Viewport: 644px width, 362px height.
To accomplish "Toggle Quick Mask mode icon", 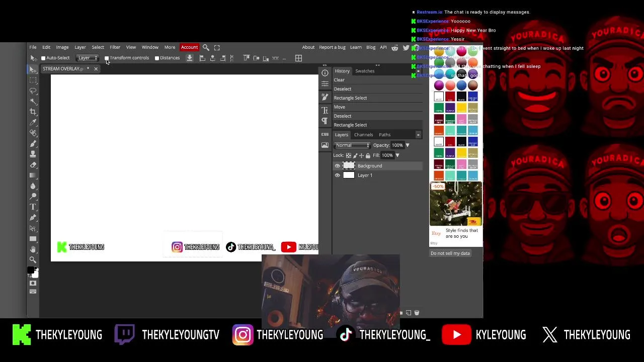I will [33, 283].
